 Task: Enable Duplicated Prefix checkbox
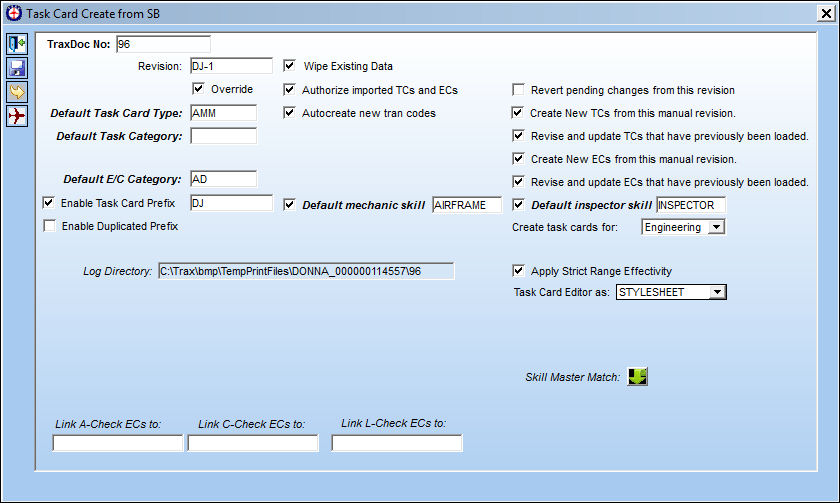[49, 226]
